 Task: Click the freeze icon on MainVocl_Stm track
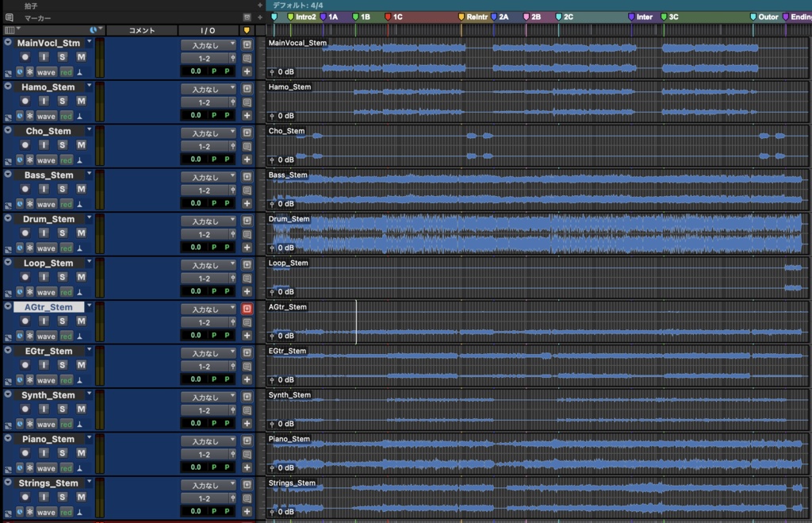[247, 45]
